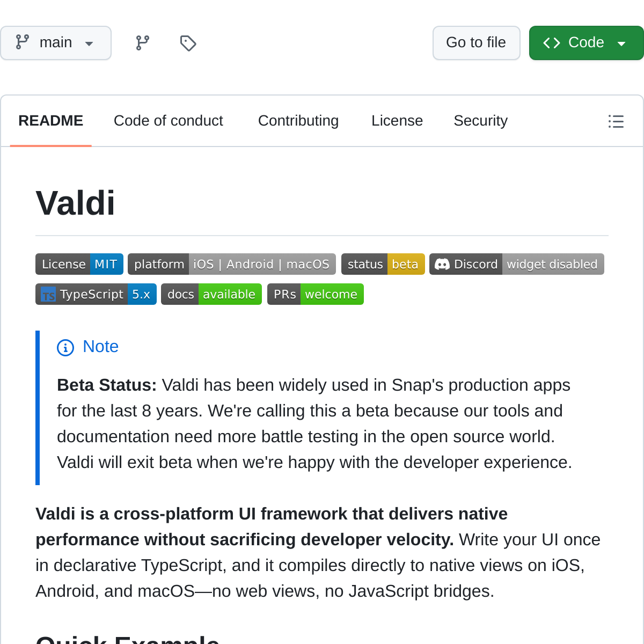Click the TypeScript logo on the version badge

[48, 294]
